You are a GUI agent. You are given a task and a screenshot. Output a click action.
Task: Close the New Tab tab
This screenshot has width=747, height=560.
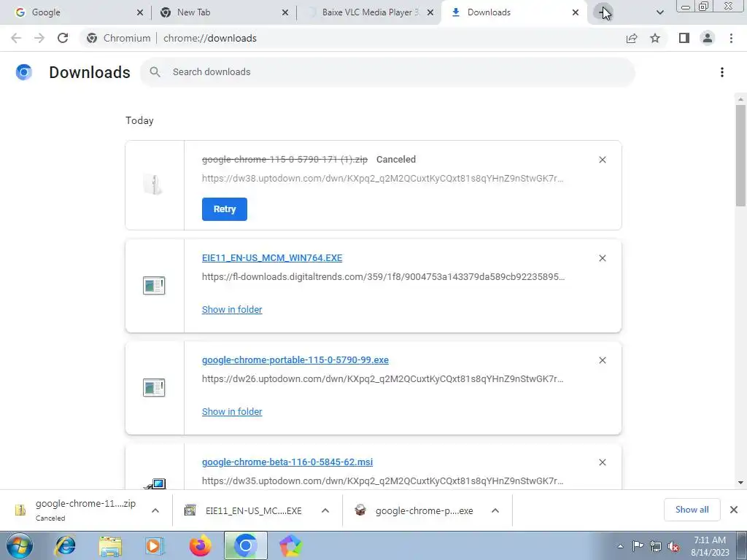point(285,12)
